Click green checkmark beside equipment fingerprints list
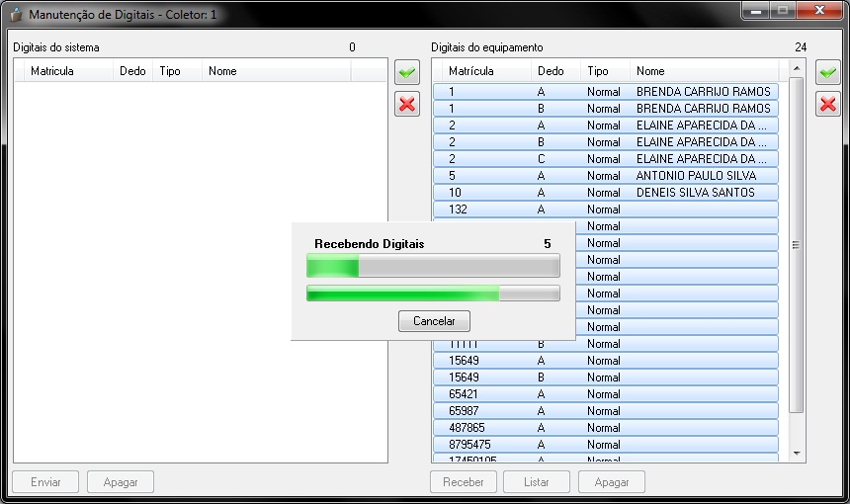 click(827, 72)
